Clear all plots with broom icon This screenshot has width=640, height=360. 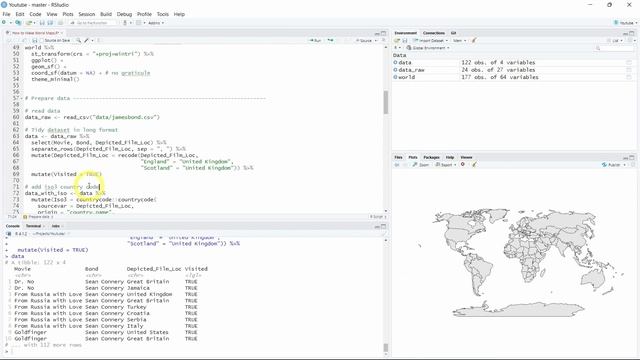coord(474,164)
